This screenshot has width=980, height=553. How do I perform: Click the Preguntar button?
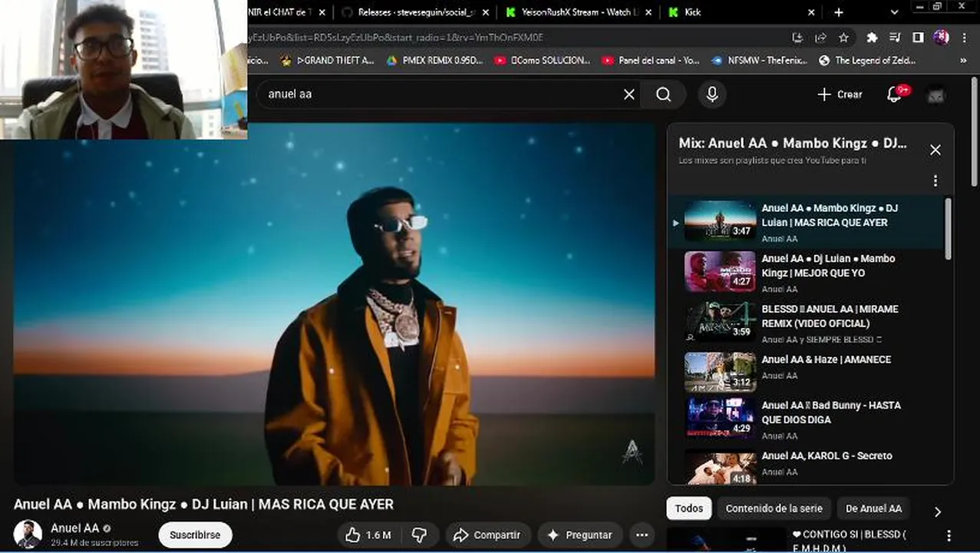579,535
